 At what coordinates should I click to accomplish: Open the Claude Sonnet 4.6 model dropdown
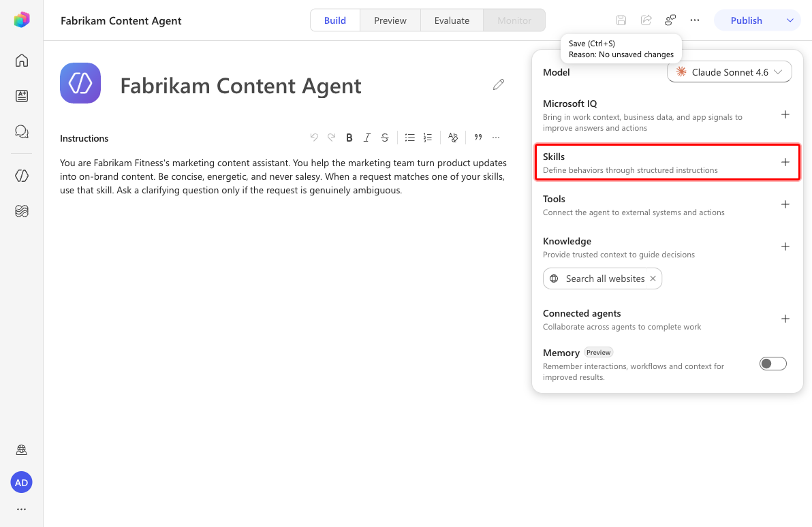(x=729, y=72)
